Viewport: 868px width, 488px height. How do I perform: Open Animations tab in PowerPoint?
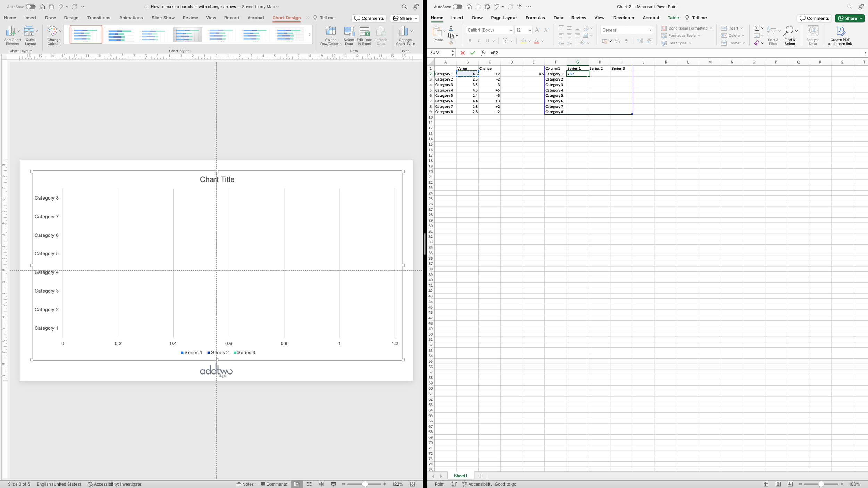[x=131, y=18]
